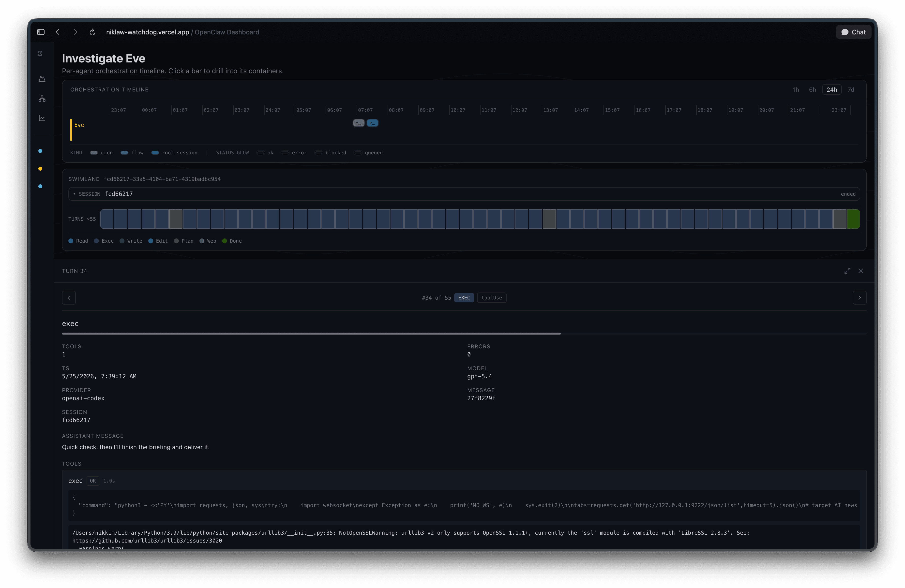905x588 pixels.
Task: Click the 'error' status glow legend item
Action: (294, 153)
